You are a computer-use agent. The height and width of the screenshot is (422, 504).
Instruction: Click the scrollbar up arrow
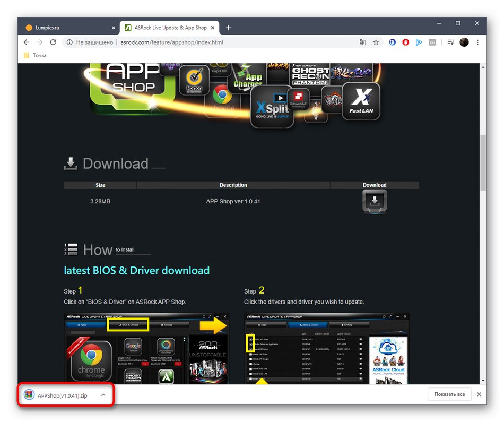(483, 67)
